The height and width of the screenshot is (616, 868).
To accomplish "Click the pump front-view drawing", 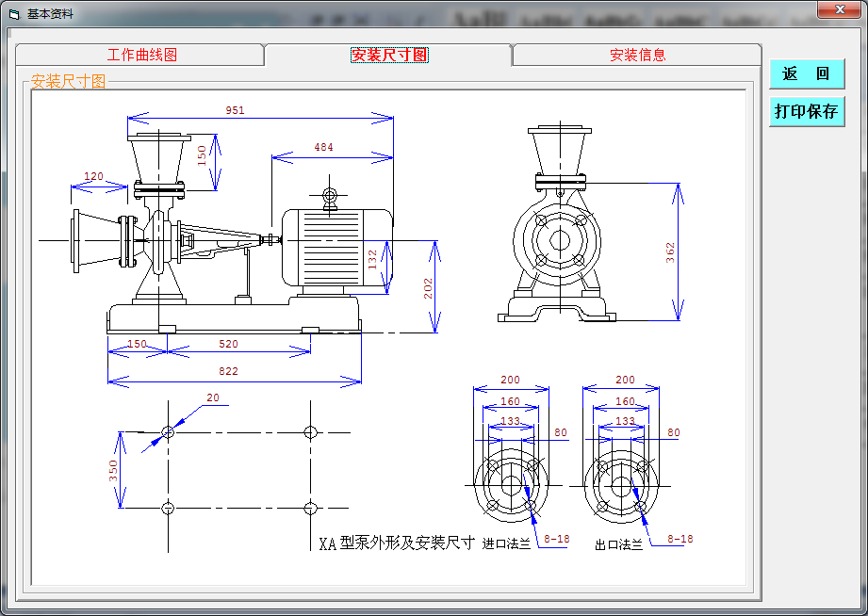I will click(x=559, y=224).
